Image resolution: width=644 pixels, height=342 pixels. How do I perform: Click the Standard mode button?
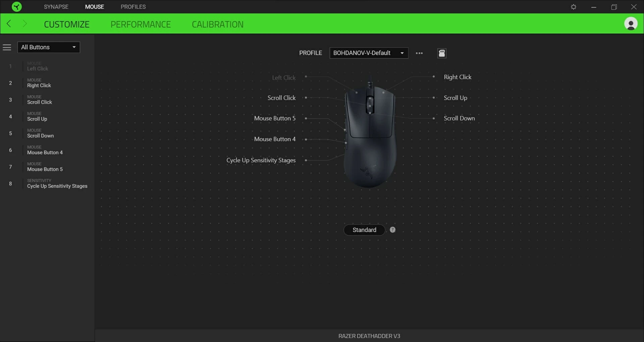[x=364, y=230]
